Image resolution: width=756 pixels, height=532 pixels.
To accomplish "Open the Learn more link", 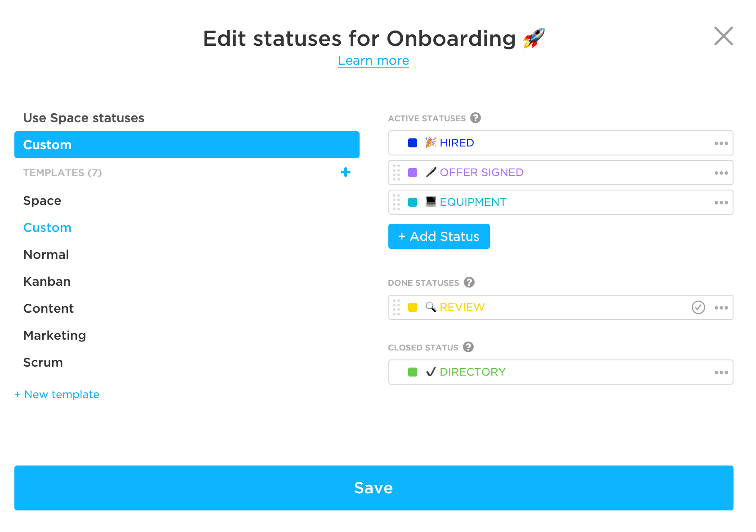I will 373,61.
